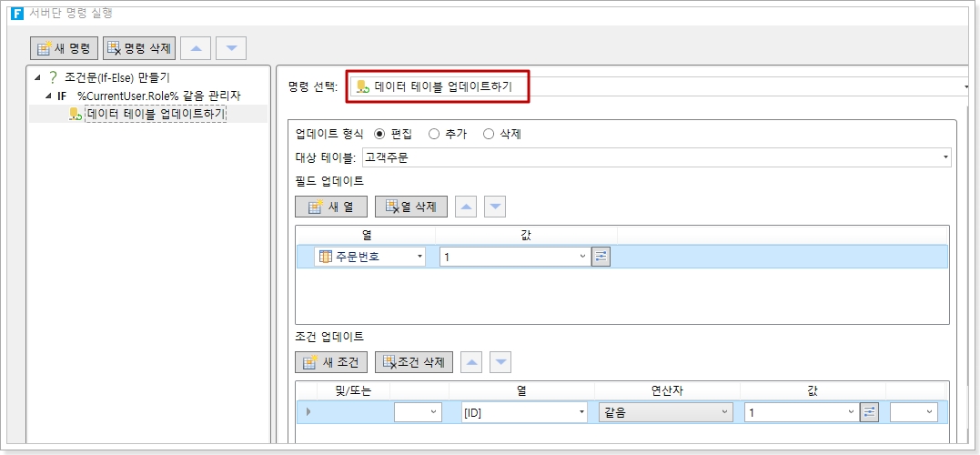Click the 조건 삭제 button

click(x=414, y=362)
